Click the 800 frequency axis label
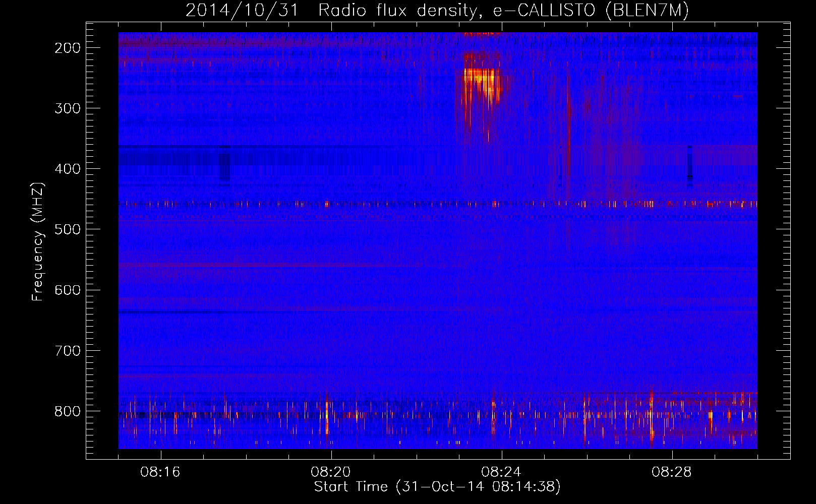The height and width of the screenshot is (504, 816). coord(68,411)
